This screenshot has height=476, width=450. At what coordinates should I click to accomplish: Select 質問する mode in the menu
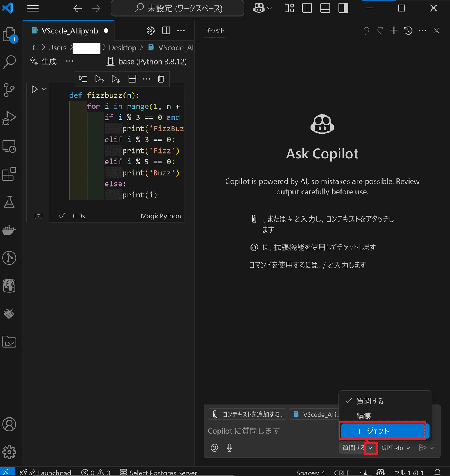(385, 401)
